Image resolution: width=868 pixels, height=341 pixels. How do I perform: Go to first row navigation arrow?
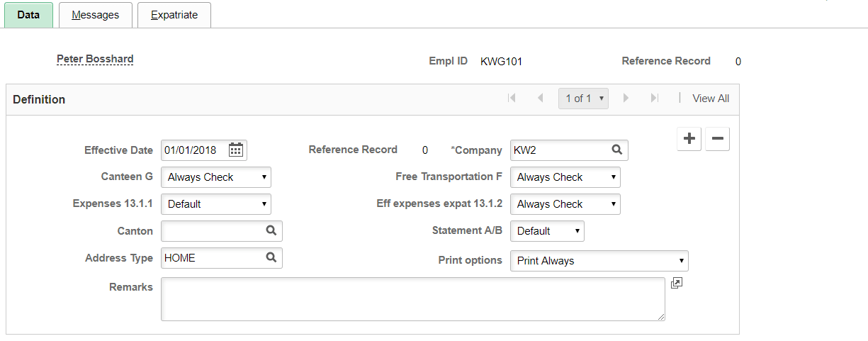[x=512, y=99]
